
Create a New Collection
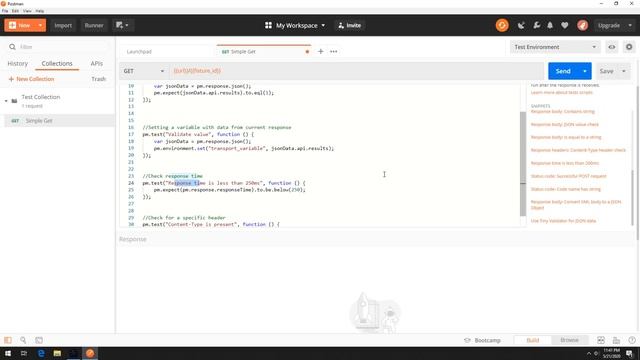(31, 79)
